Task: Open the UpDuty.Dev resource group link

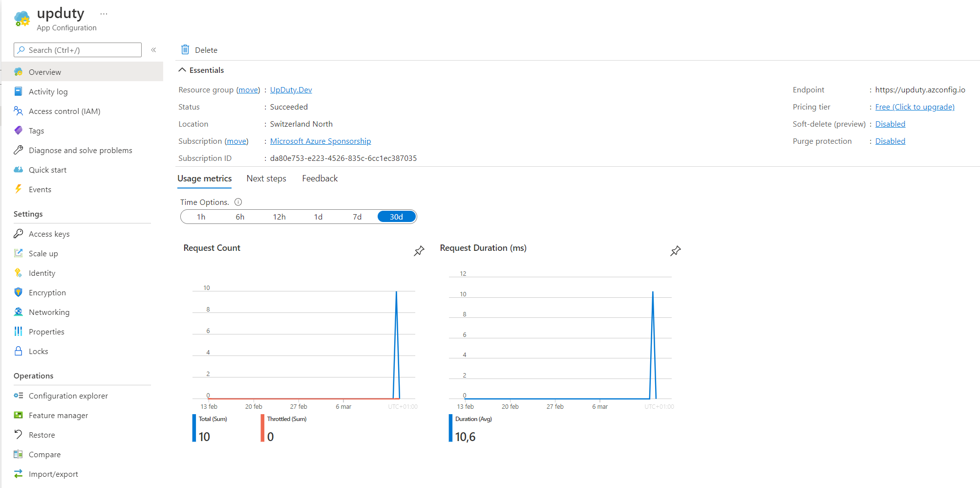Action: 291,90
